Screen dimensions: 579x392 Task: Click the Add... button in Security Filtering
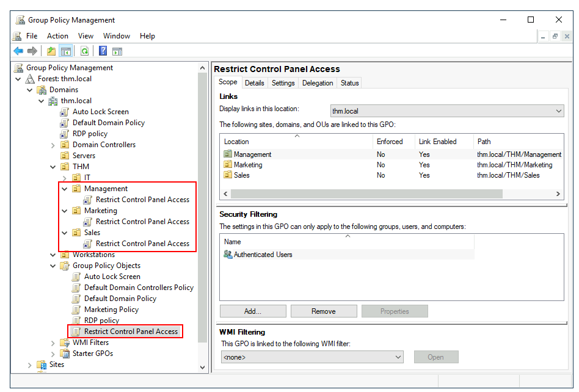click(x=252, y=311)
